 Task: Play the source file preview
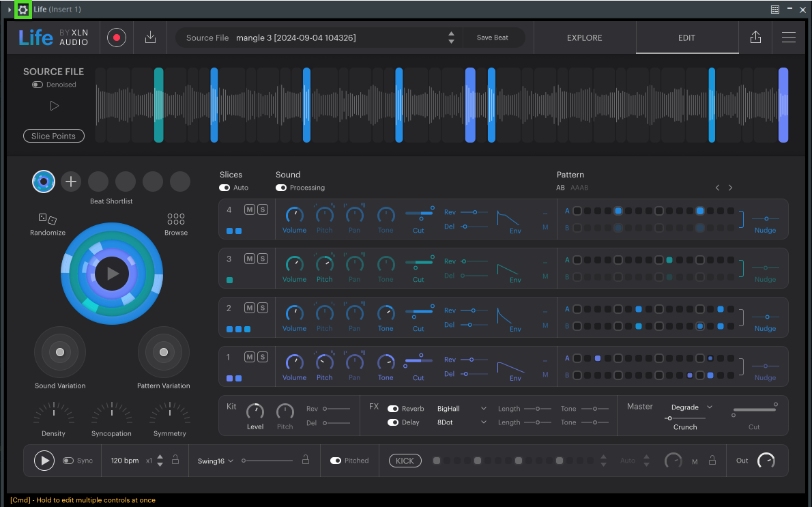(54, 106)
